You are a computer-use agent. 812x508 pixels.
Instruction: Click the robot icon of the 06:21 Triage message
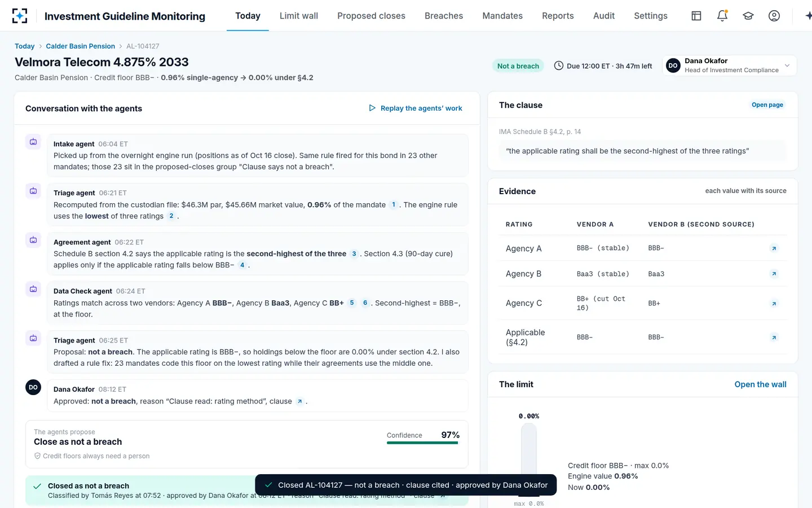click(33, 191)
